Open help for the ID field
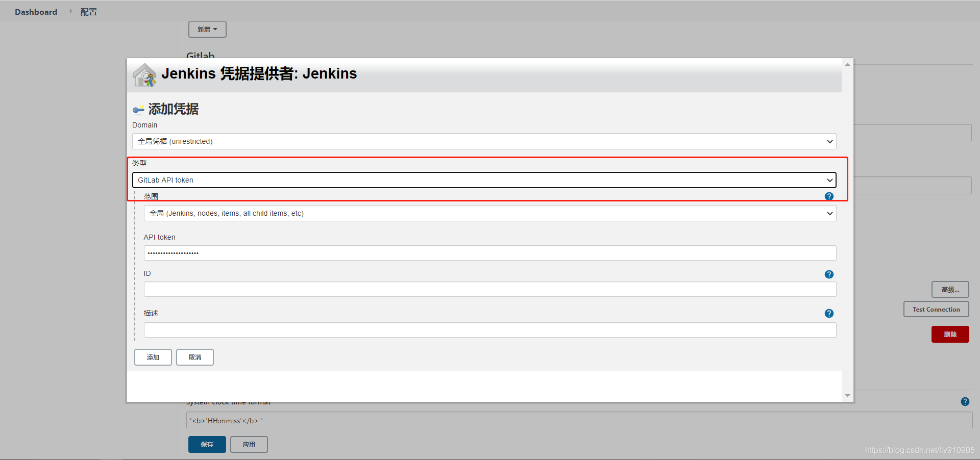Image resolution: width=980 pixels, height=460 pixels. click(829, 274)
